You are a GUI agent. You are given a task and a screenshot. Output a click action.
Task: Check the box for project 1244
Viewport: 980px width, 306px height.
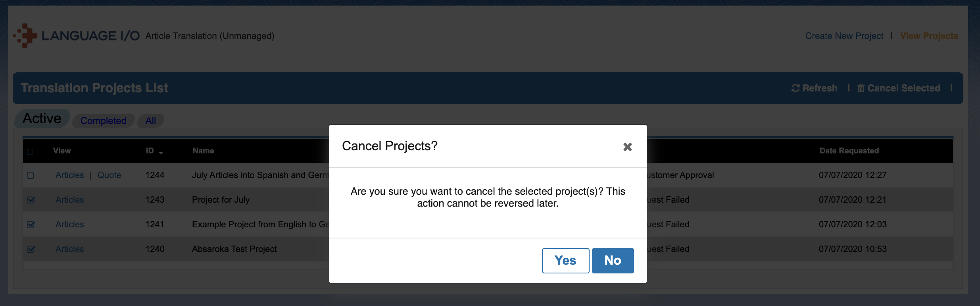[x=31, y=175]
